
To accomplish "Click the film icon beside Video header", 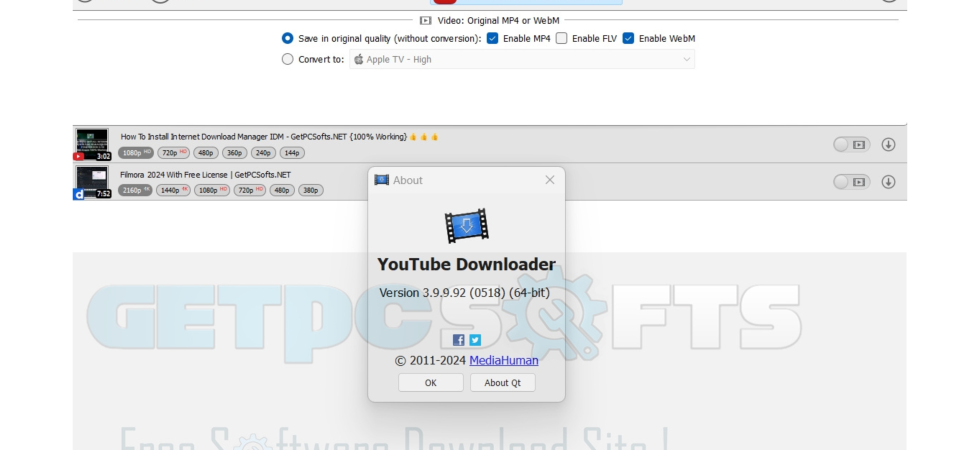I will [x=426, y=21].
